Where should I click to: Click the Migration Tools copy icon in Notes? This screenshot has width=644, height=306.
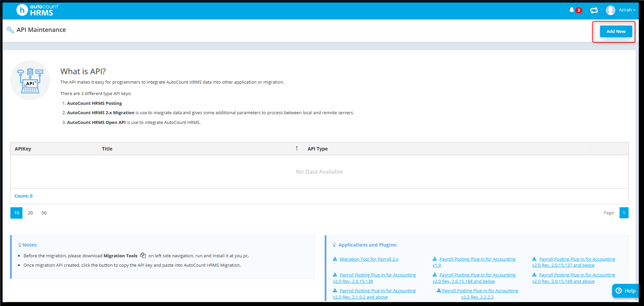click(143, 256)
